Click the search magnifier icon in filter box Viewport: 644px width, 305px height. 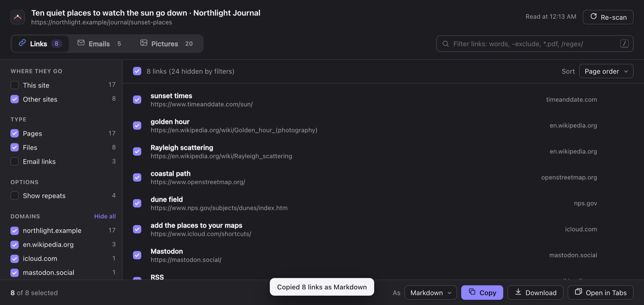(x=446, y=44)
